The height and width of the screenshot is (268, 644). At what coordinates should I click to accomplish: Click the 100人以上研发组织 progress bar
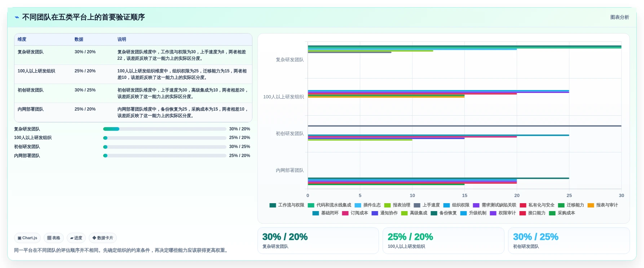point(165,138)
